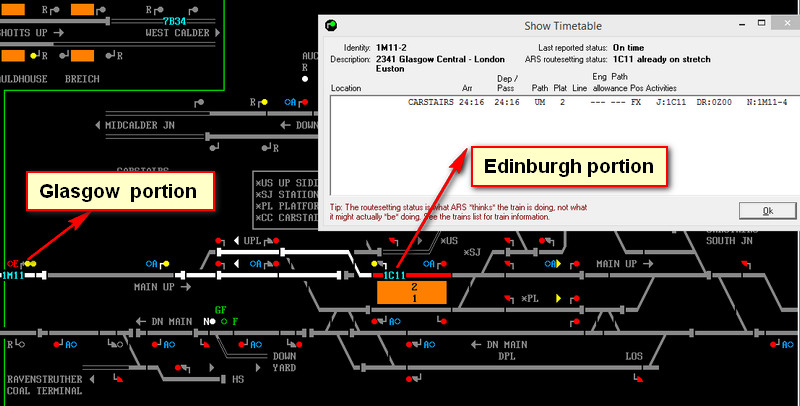The image size is (800, 406).
Task: Click Ravenstruther Coal Terminal exit arrow triangle
Action: coord(92,379)
